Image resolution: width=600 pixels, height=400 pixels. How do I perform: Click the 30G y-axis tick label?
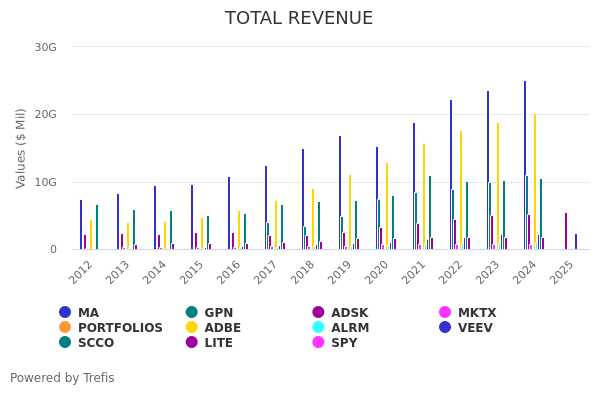45,47
